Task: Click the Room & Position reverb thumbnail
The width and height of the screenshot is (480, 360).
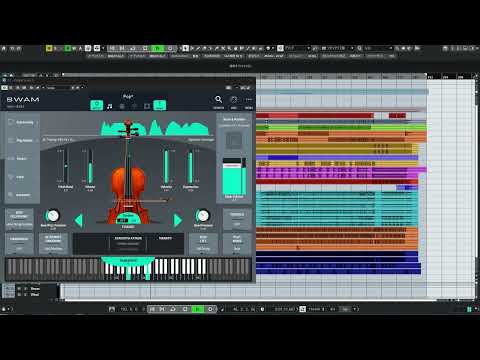Action: (x=234, y=141)
